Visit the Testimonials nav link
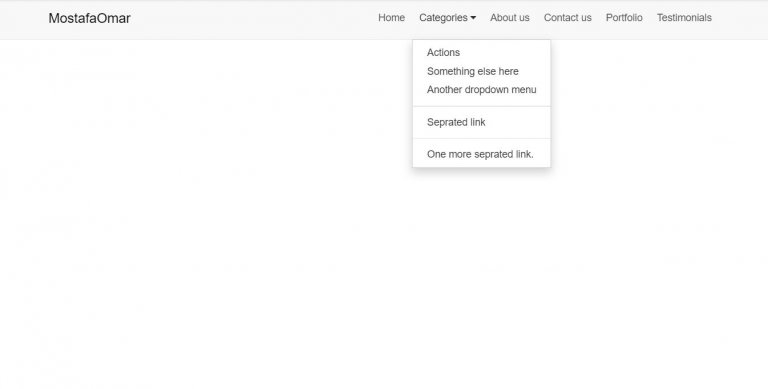Image resolution: width=768 pixels, height=389 pixels. 684,18
